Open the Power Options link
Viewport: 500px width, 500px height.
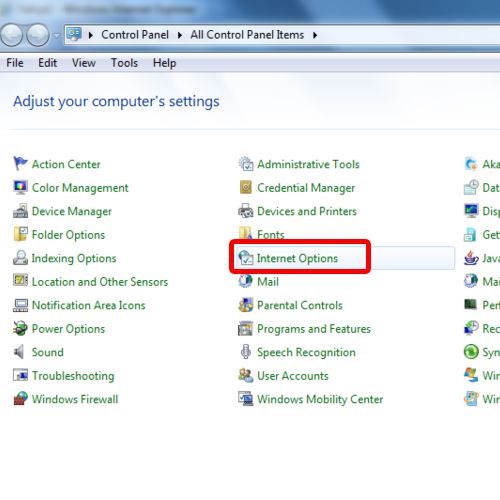click(x=68, y=329)
